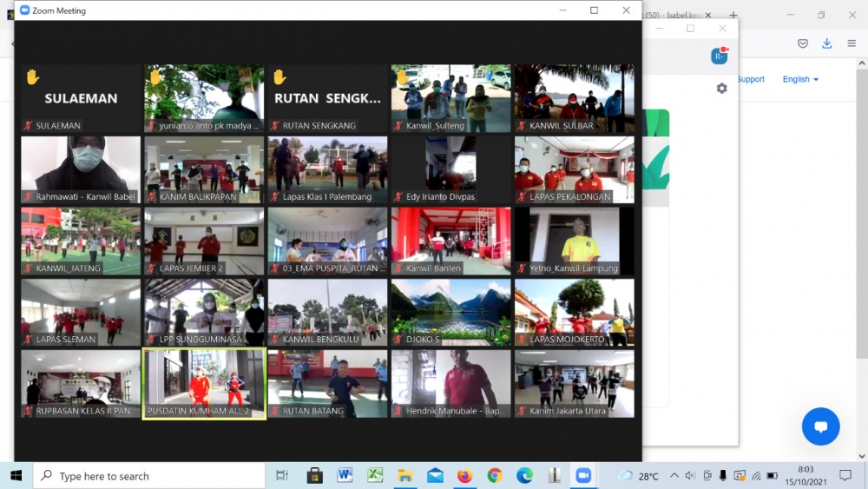Screen dimensions: 868x489
Task: Open a new browser tab
Action: click(733, 15)
